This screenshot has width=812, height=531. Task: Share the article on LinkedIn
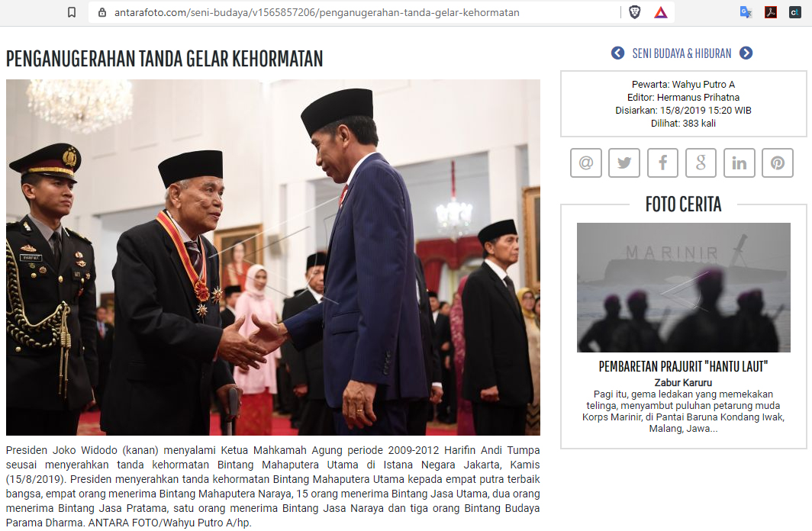click(739, 163)
